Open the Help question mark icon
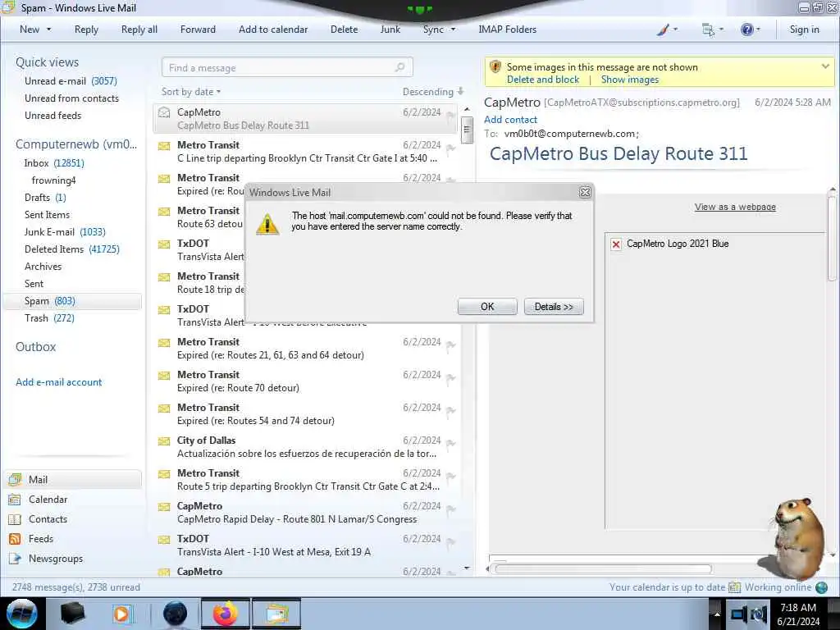Screen dimensions: 840x630 pos(746,30)
